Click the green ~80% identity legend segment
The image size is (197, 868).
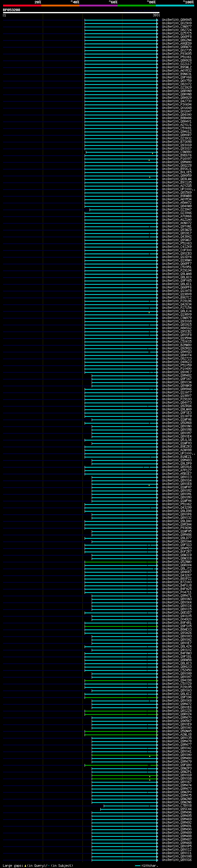(x=137, y=6)
